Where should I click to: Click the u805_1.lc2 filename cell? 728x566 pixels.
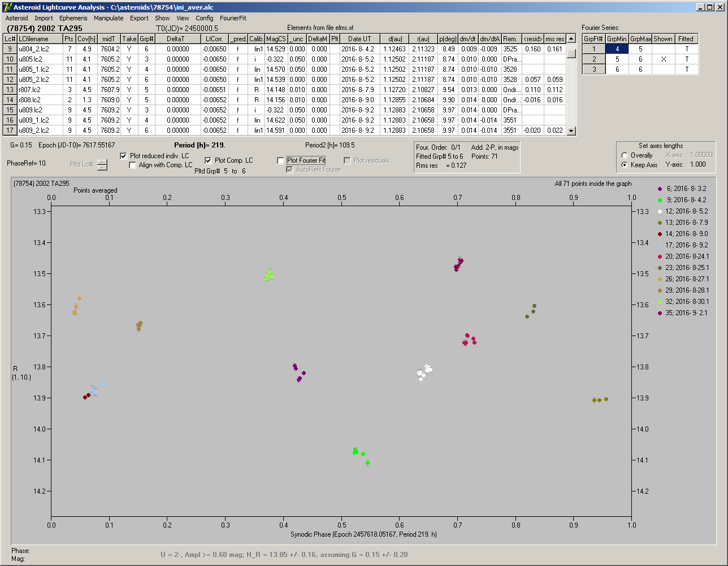pos(40,69)
